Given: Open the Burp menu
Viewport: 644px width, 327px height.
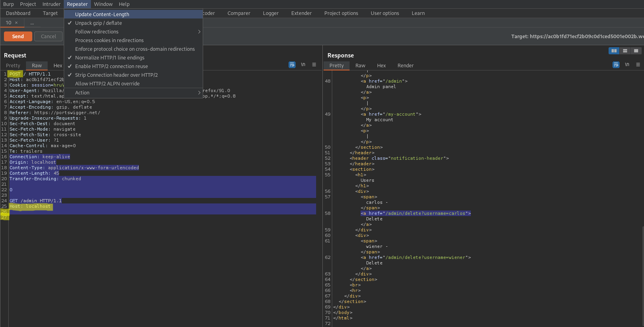Looking at the screenshot, I should [x=8, y=4].
